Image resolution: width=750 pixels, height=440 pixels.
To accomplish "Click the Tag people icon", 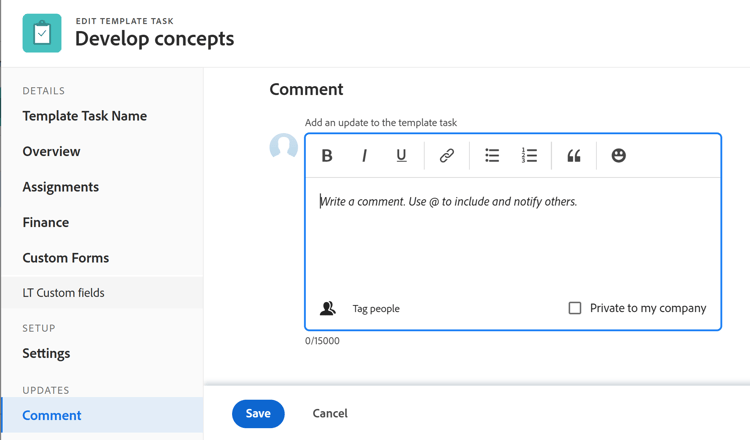I will 328,309.
